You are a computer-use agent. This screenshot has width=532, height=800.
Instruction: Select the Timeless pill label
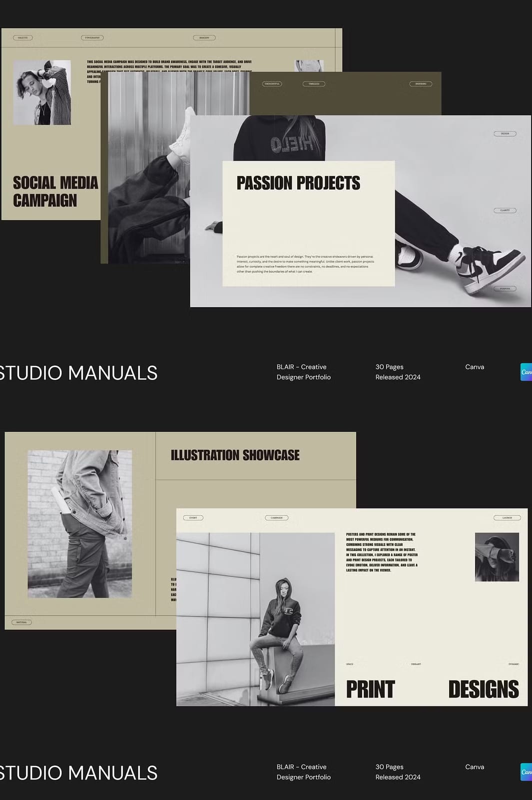tap(314, 84)
